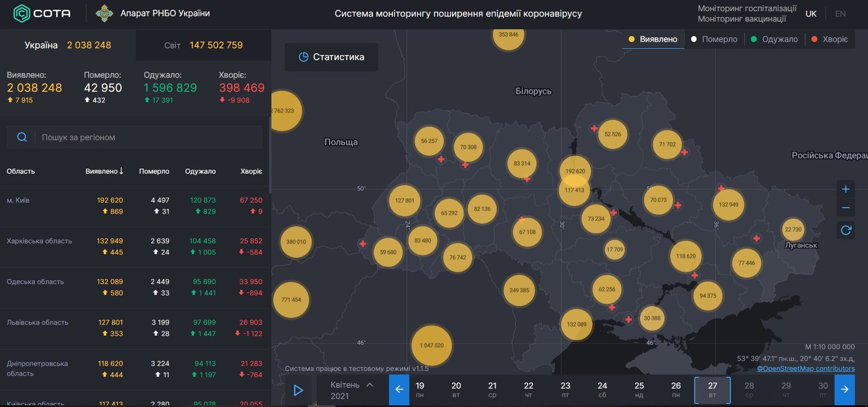Sort table by Область column
Screen dimensions: 868x407
21,171
